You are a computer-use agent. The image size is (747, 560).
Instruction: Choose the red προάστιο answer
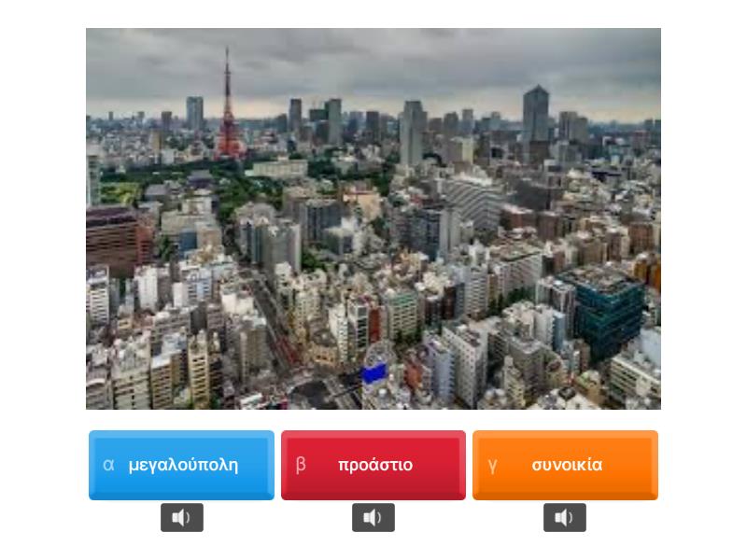click(x=373, y=465)
